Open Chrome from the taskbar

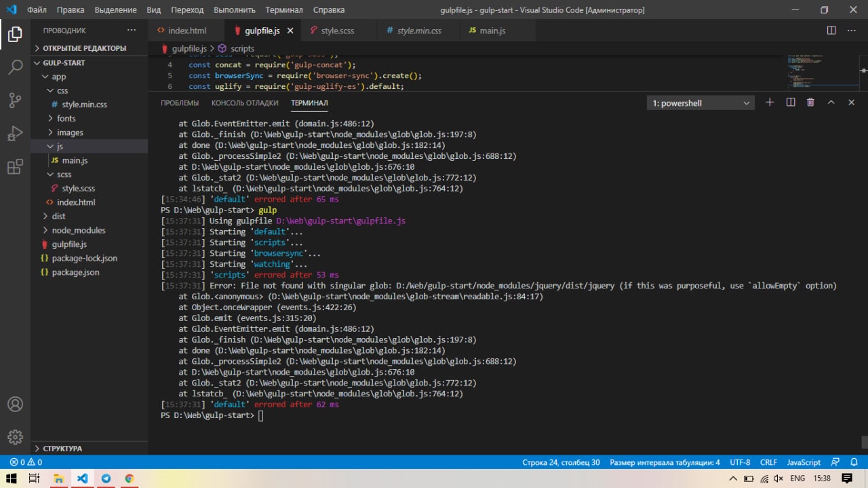pyautogui.click(x=129, y=478)
